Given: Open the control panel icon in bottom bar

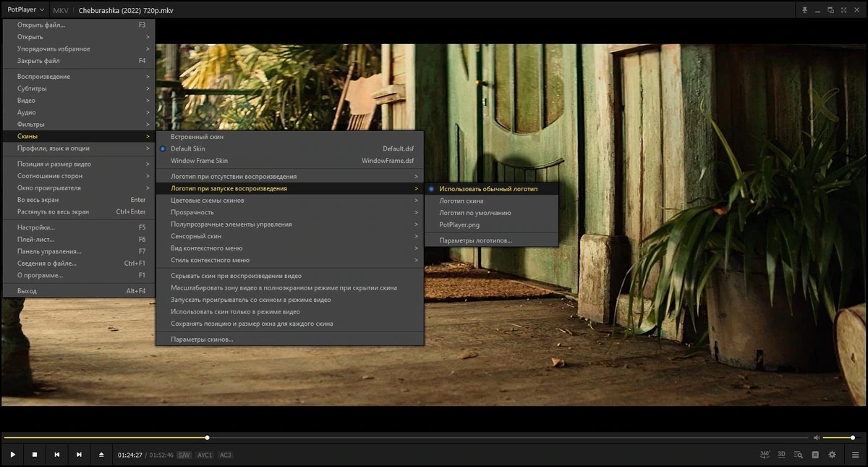Looking at the screenshot, I should [815, 455].
